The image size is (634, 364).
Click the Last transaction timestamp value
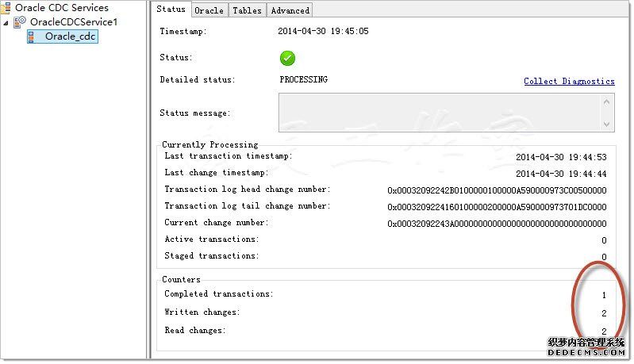pyautogui.click(x=561, y=157)
